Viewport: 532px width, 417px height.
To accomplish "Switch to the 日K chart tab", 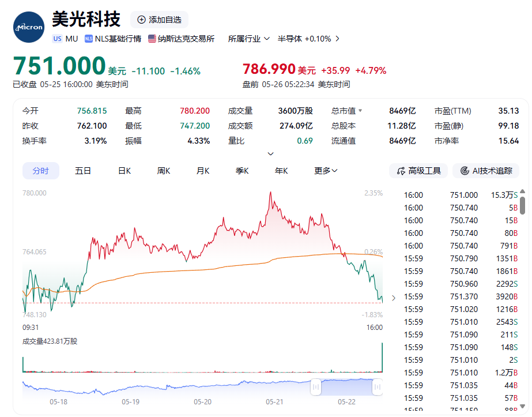I will tap(124, 171).
